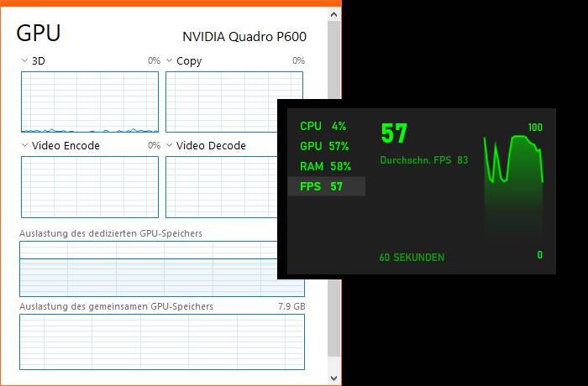Click the vertical scrollbar thumb

pos(333,60)
